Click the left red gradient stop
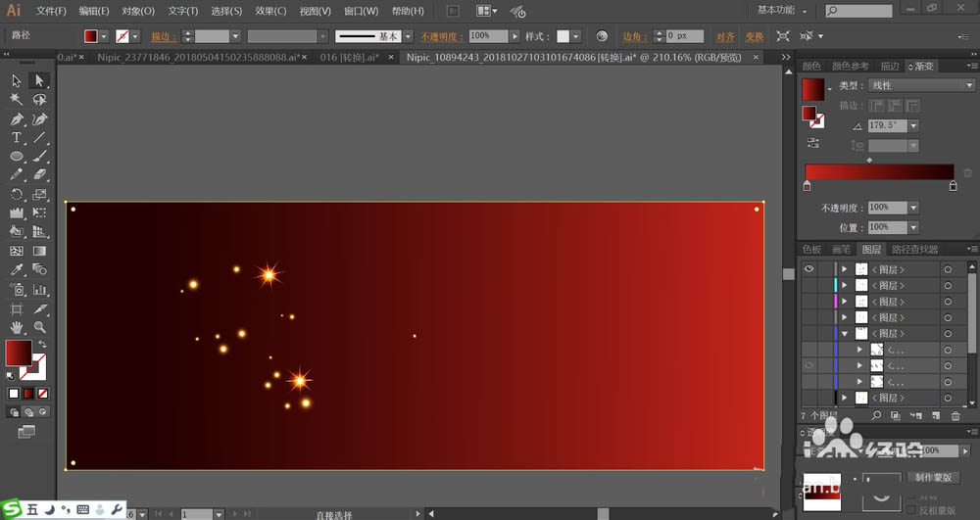 (807, 185)
